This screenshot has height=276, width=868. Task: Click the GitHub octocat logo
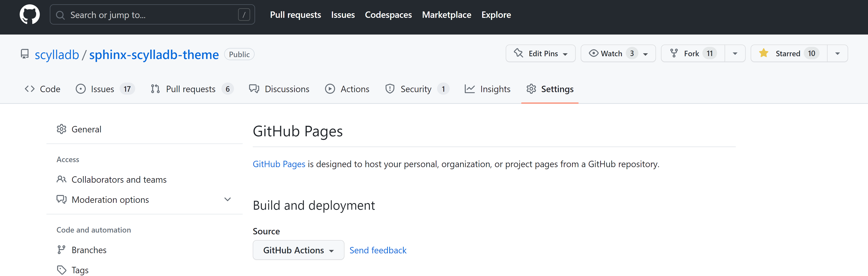(x=30, y=14)
